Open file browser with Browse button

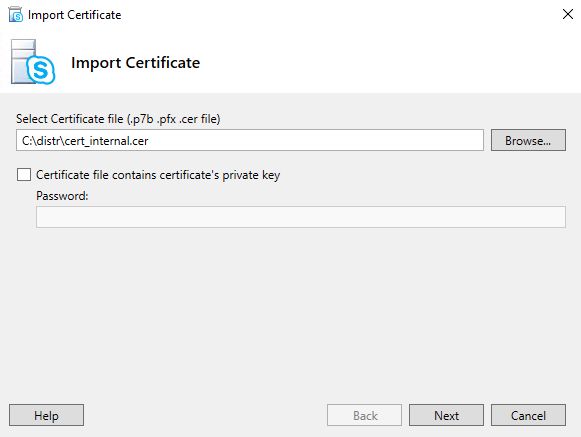528,140
